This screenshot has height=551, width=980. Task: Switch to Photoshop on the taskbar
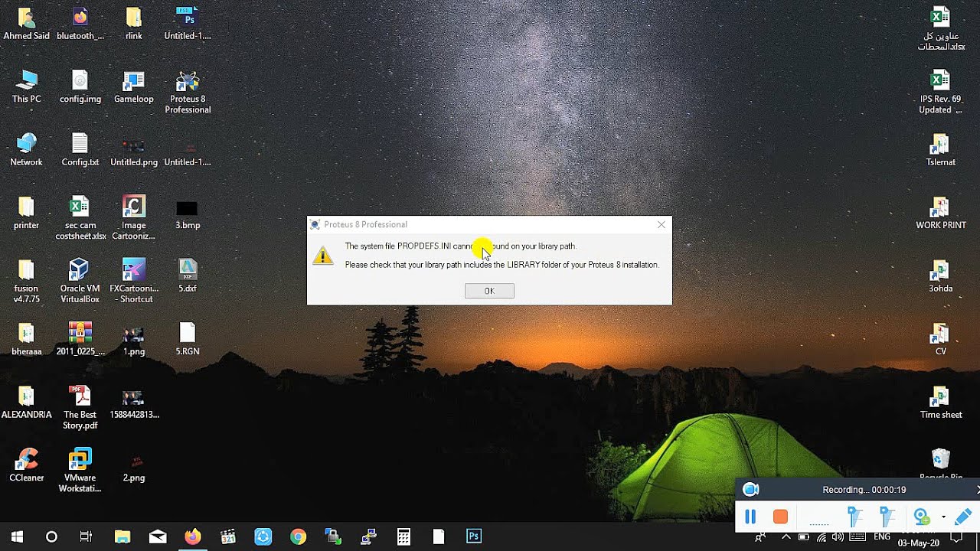pyautogui.click(x=474, y=536)
